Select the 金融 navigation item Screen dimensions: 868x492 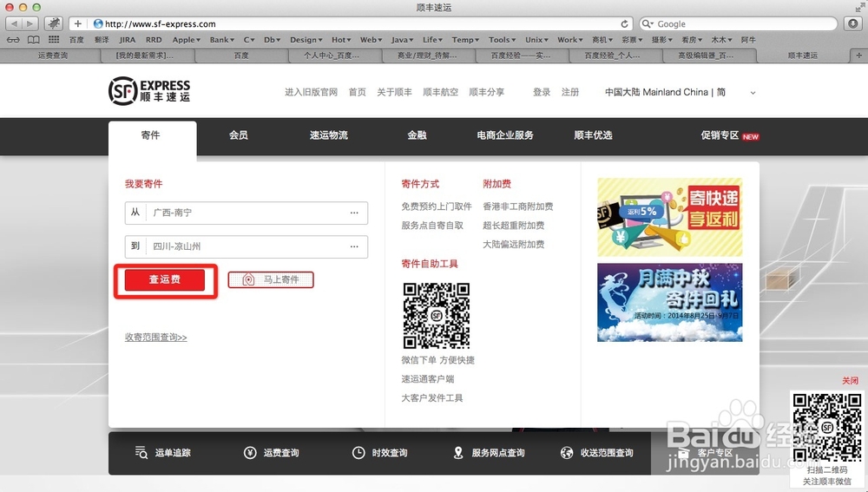417,135
